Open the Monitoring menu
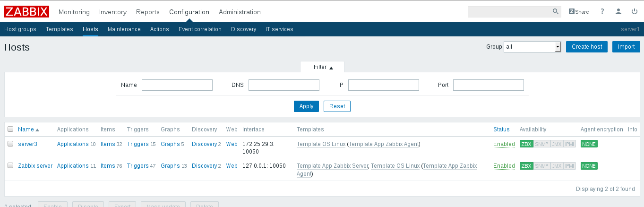 [74, 12]
